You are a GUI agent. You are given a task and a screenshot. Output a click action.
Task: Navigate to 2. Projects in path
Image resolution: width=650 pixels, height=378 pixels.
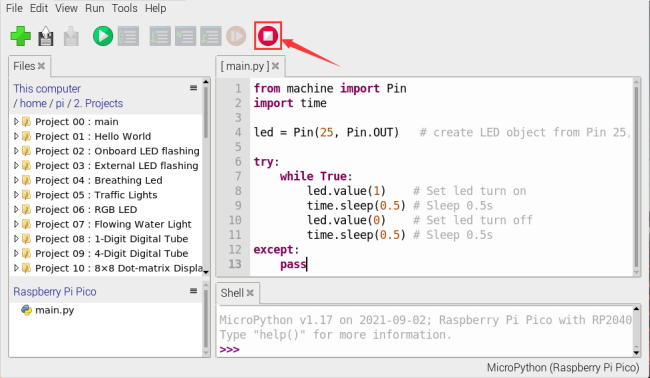[x=98, y=103]
